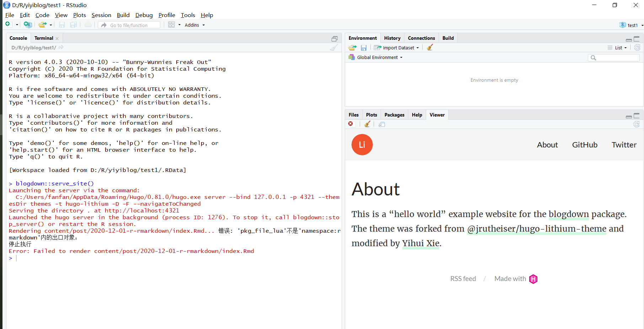Open the Session menu
Image resolution: width=644 pixels, height=329 pixels.
point(101,15)
